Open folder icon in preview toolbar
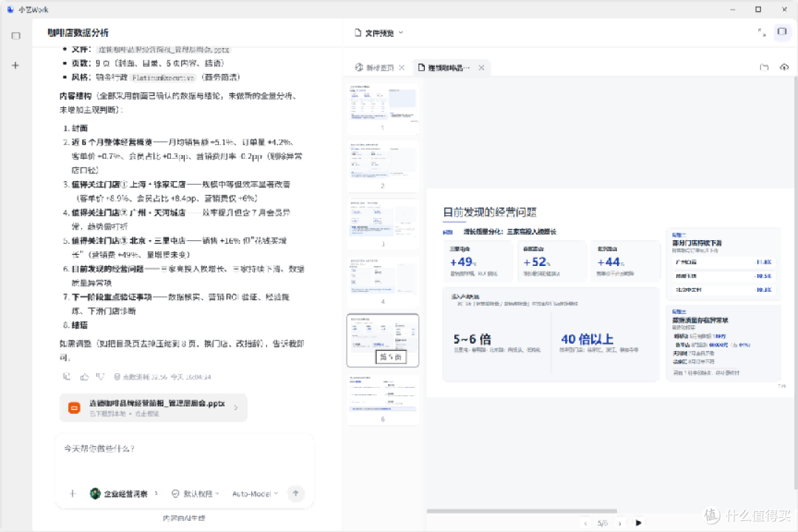798x532 pixels. [x=764, y=67]
